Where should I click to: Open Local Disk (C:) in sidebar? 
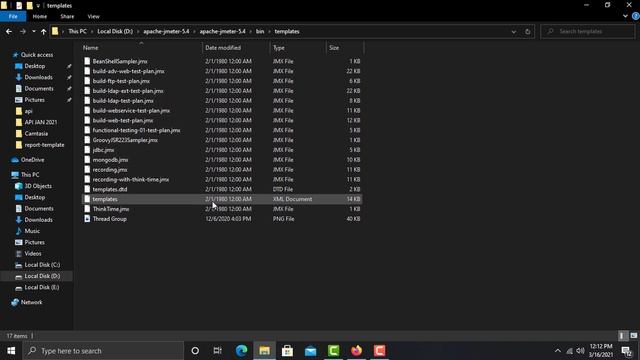pos(42,265)
